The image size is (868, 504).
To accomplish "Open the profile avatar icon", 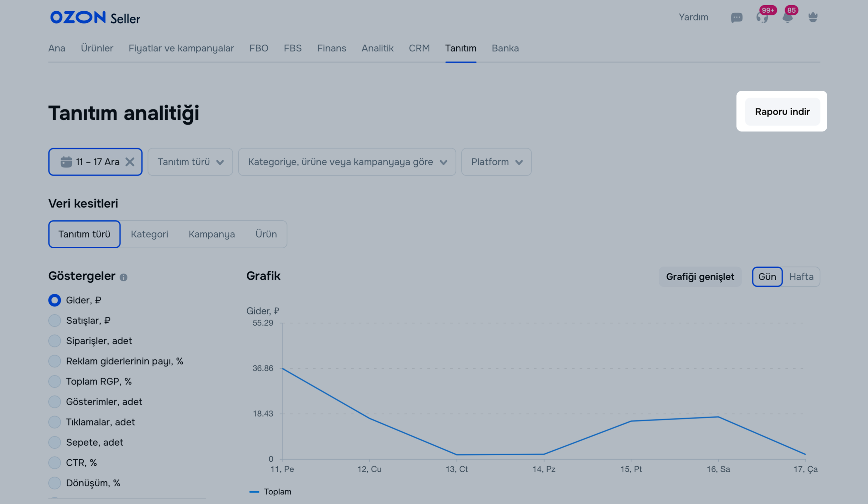I will point(813,17).
